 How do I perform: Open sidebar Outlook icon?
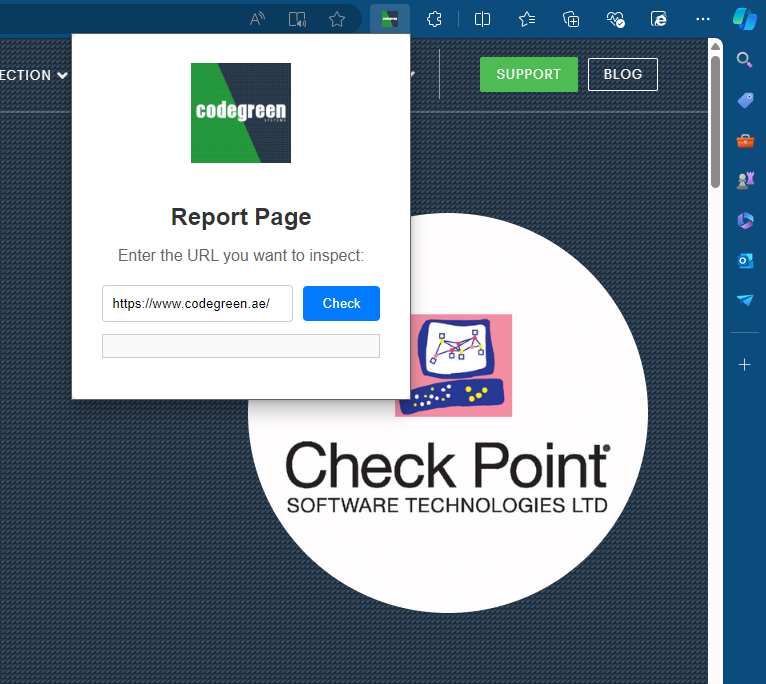(x=745, y=260)
